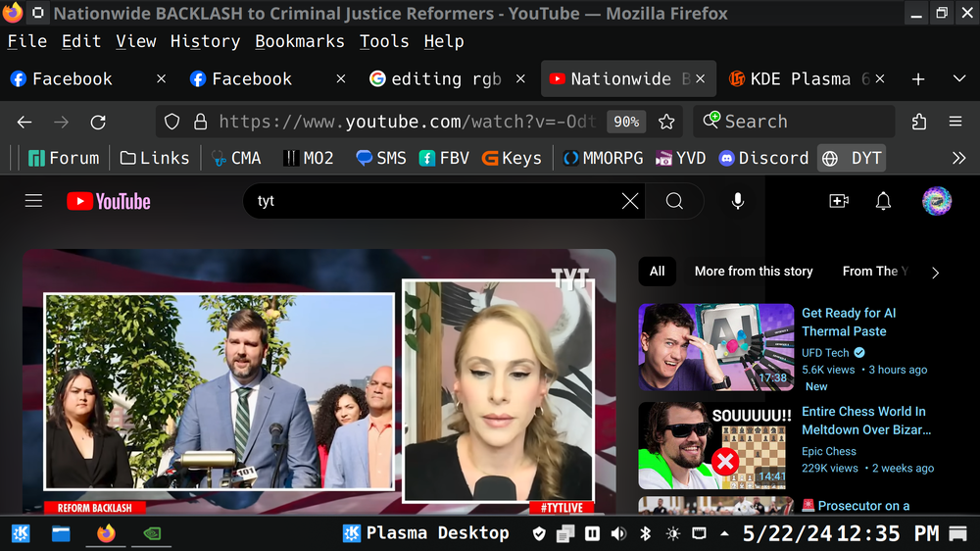Open the Forum bookmark
The image size is (980, 551).
click(64, 158)
